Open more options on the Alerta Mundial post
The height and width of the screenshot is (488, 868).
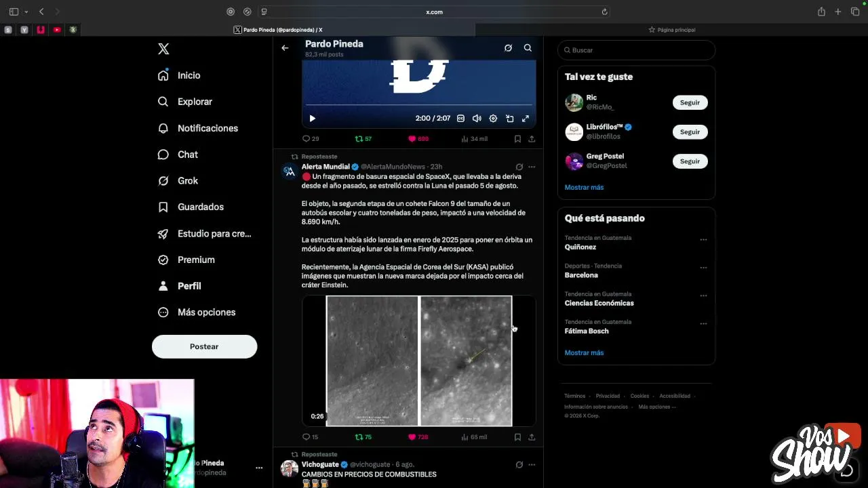pos(532,167)
